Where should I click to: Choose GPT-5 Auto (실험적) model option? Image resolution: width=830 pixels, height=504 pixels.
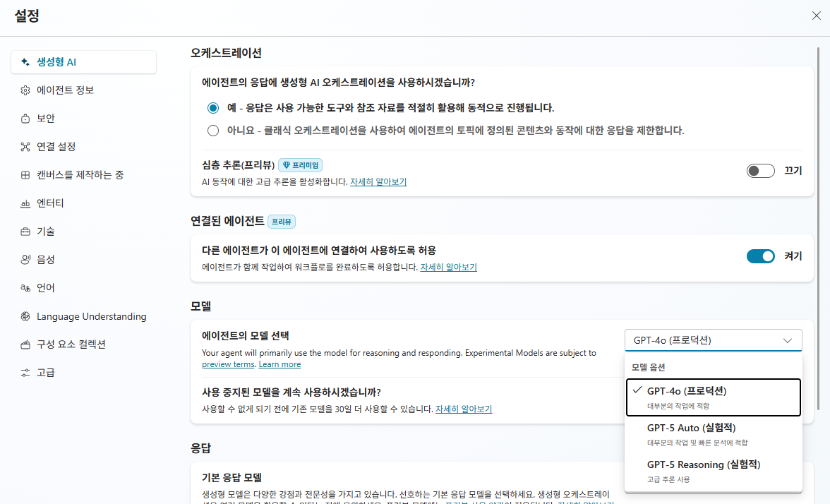point(713,434)
